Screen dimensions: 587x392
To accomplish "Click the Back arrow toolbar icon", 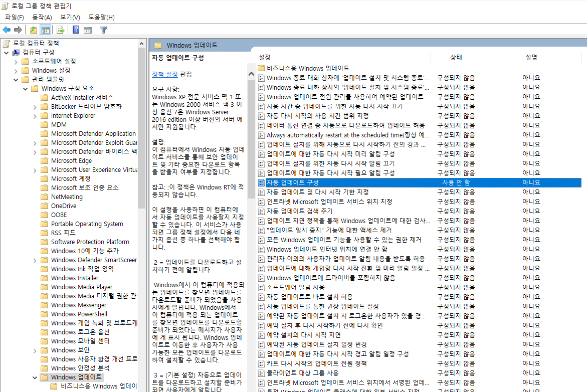I will tap(7, 30).
